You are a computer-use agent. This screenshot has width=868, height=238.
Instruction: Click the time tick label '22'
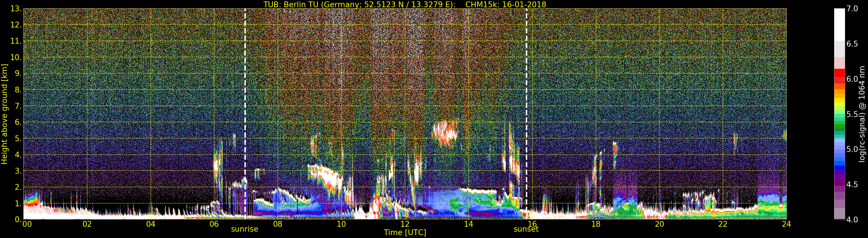pos(723,224)
